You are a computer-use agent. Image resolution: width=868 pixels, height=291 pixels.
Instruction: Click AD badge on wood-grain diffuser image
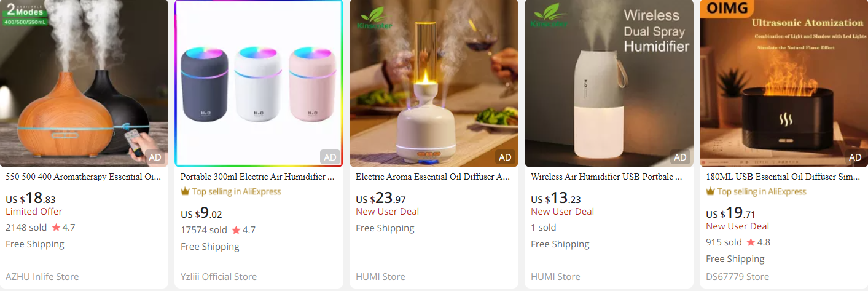coord(155,157)
